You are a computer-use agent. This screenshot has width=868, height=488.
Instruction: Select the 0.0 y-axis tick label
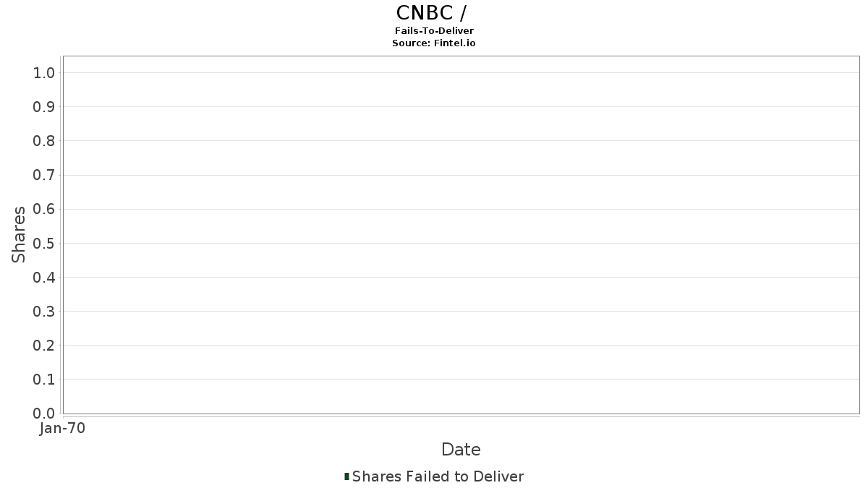(44, 414)
